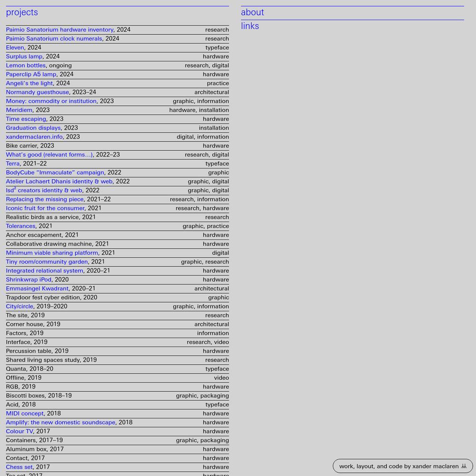
Task: Click Biscotti boxes, 2018–19 entry
Action: point(118,396)
